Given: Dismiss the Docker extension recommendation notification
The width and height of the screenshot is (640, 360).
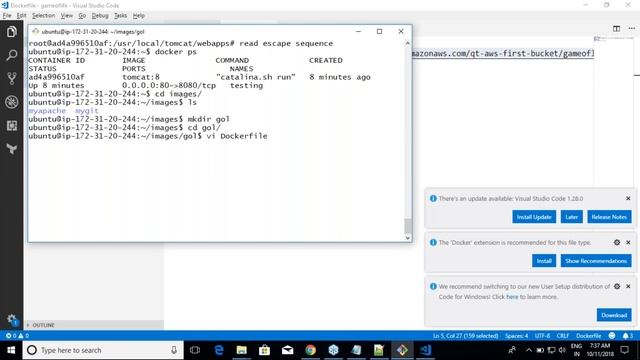Looking at the screenshot, I should (628, 242).
